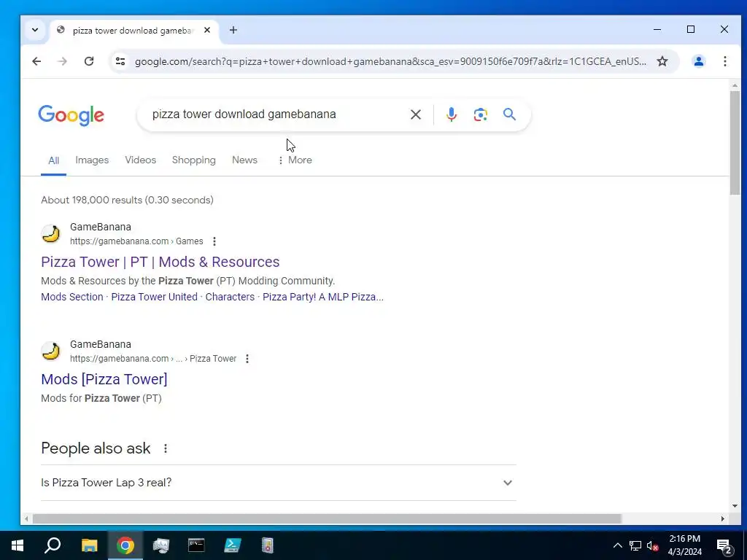The width and height of the screenshot is (747, 560).
Task: Click the first GameBanana banana favicon
Action: pyautogui.click(x=51, y=234)
